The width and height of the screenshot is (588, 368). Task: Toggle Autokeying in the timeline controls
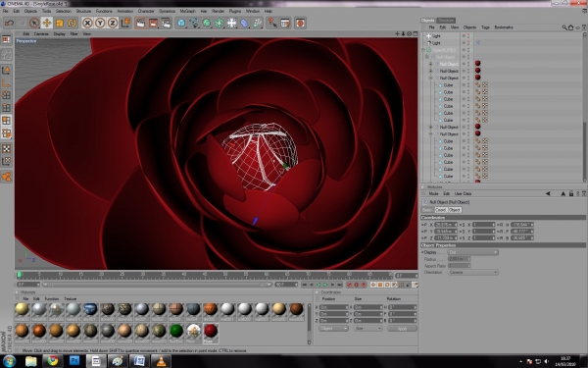click(x=357, y=285)
